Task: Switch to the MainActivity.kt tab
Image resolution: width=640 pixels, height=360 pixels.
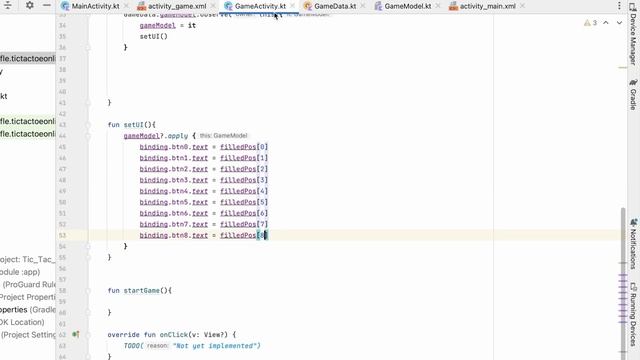Action: [96, 6]
